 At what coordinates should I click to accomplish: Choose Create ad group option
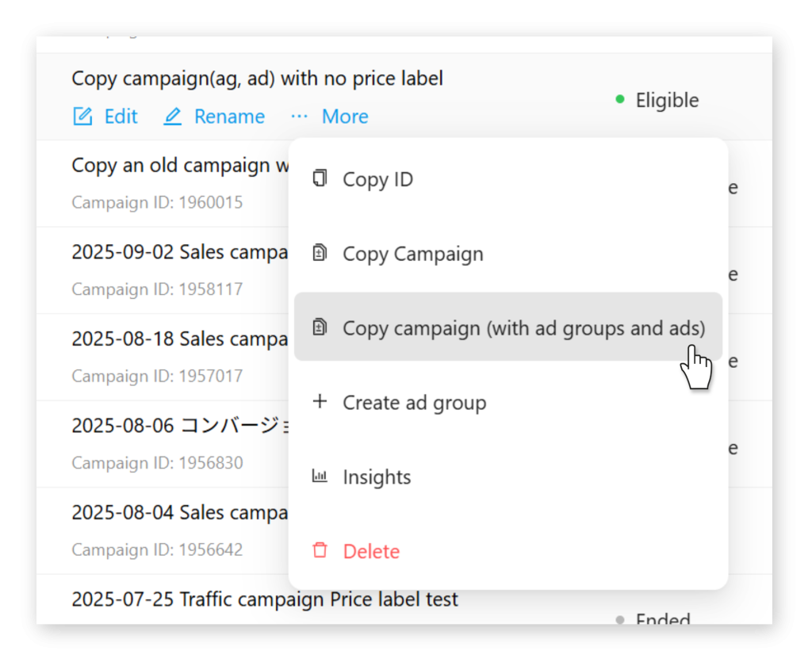414,403
